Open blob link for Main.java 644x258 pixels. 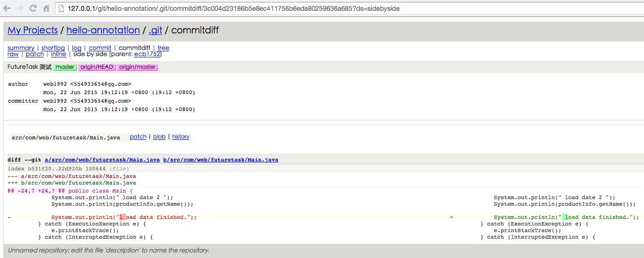(x=159, y=137)
